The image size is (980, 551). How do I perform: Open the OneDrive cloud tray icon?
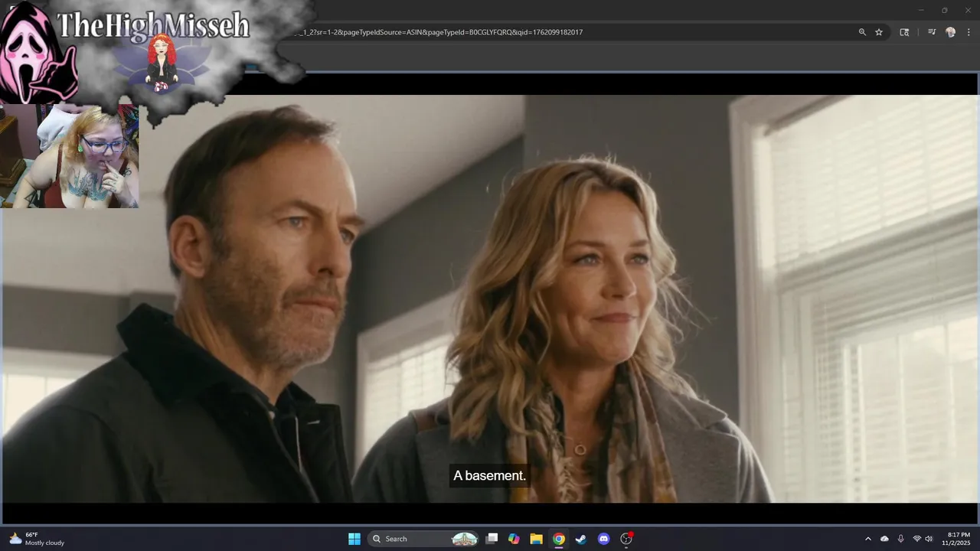click(x=884, y=539)
